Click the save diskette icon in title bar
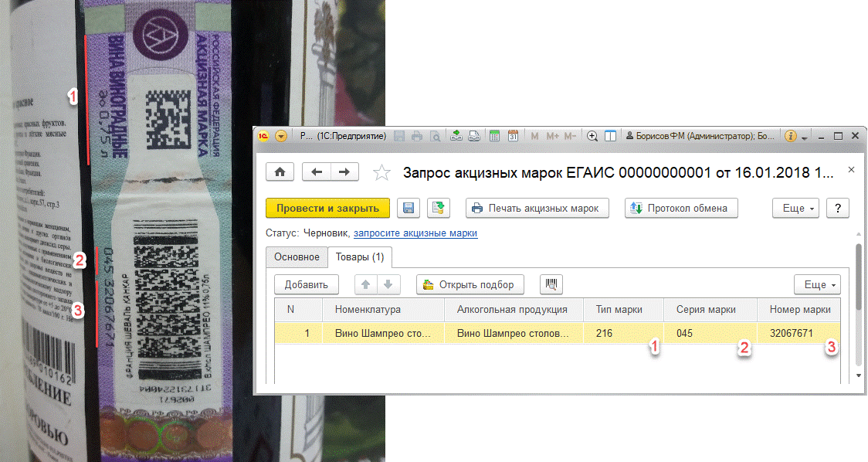The width and height of the screenshot is (868, 462). 400,136
